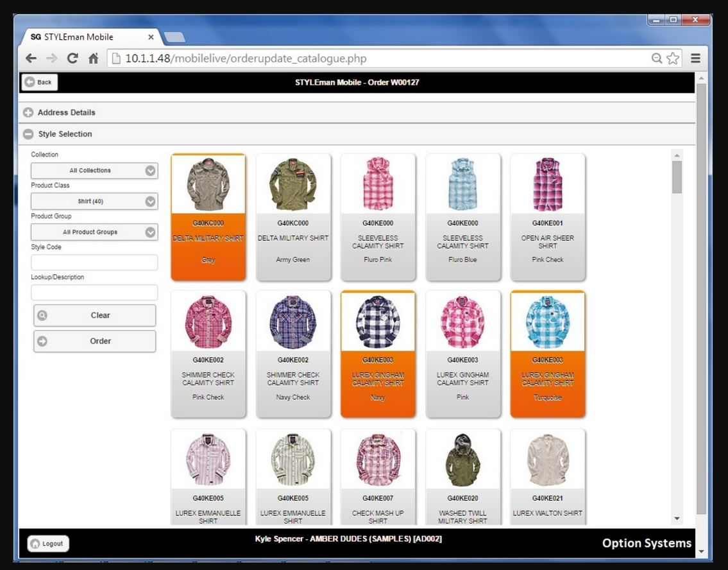
Task: Click the Option Systems footer text
Action: (647, 543)
